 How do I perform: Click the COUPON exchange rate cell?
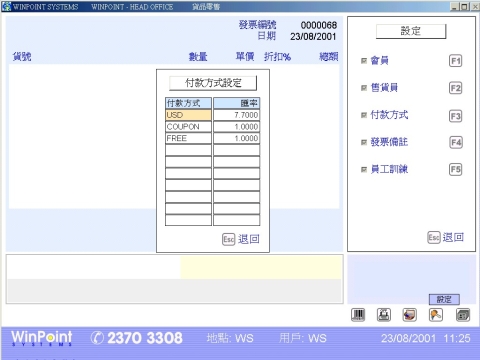click(237, 127)
